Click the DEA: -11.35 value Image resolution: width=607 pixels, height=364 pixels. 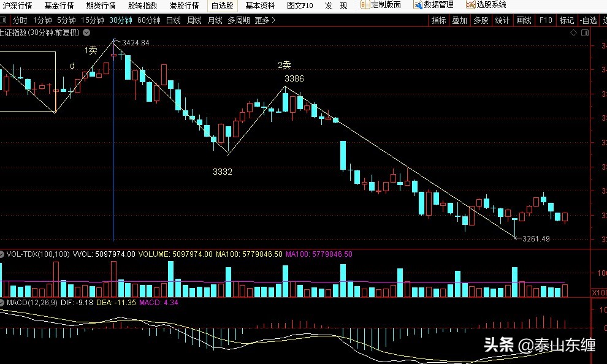point(116,303)
